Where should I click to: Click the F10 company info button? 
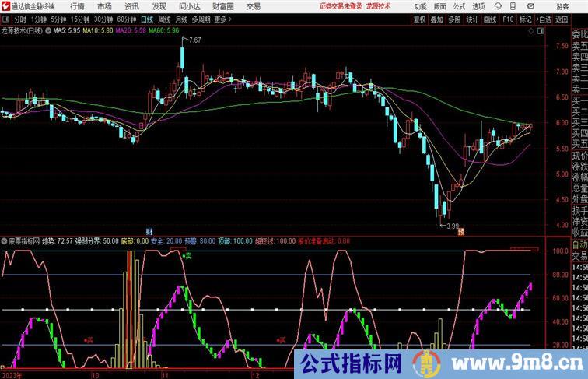coord(508,19)
